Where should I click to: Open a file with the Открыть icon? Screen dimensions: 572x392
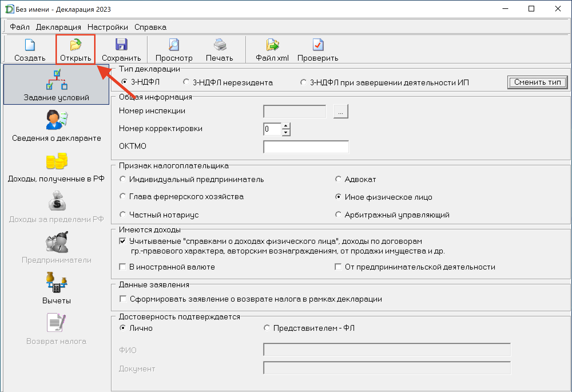click(76, 45)
